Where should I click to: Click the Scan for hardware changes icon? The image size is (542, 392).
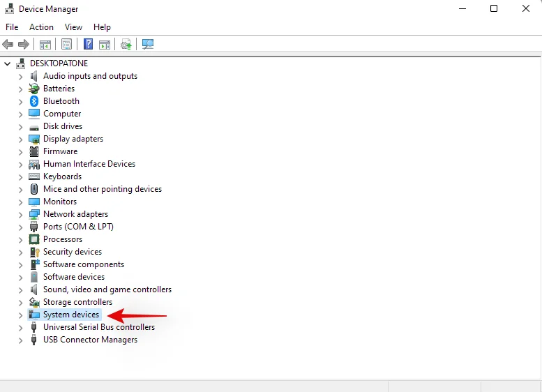(x=148, y=44)
